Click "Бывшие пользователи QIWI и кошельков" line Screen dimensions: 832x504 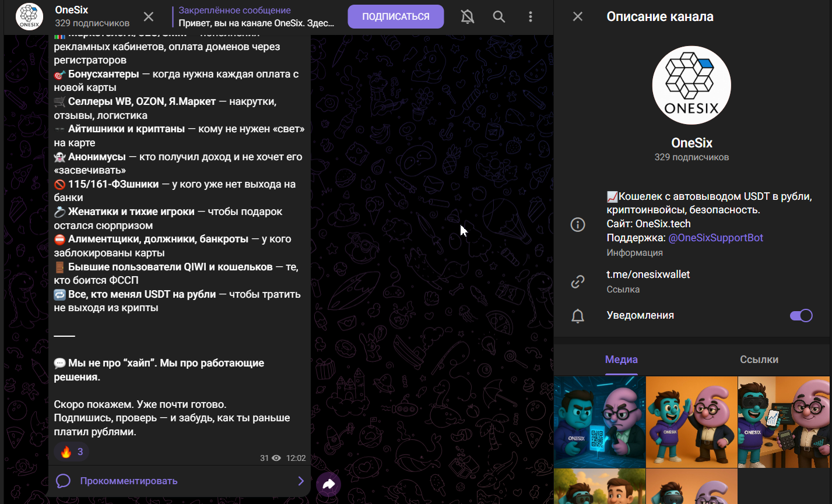170,267
